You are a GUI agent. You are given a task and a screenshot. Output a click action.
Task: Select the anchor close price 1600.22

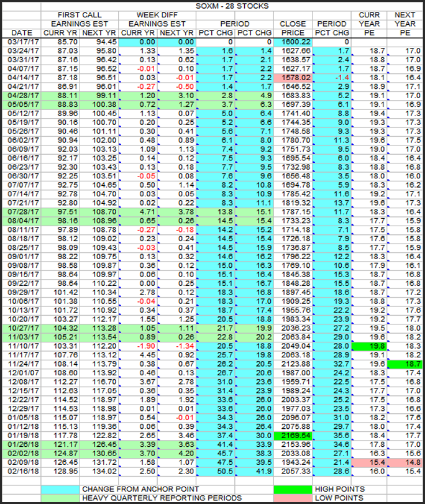293,42
